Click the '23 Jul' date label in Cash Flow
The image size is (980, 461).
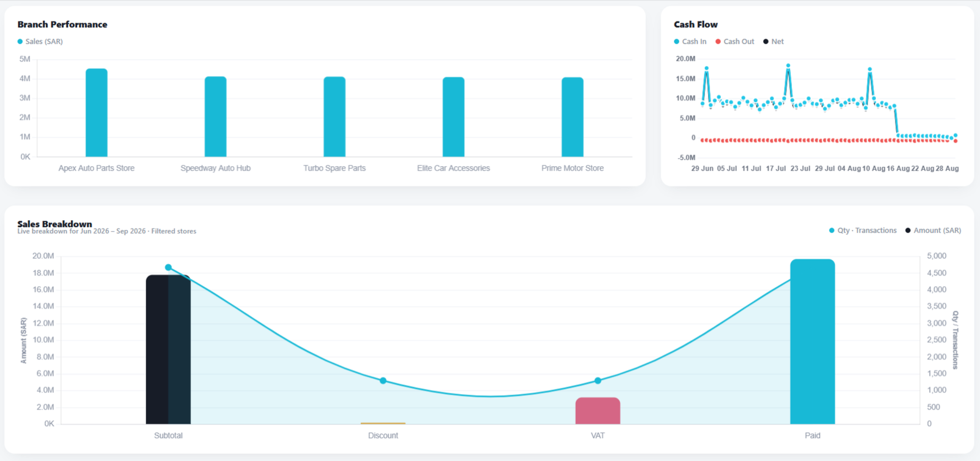(801, 169)
